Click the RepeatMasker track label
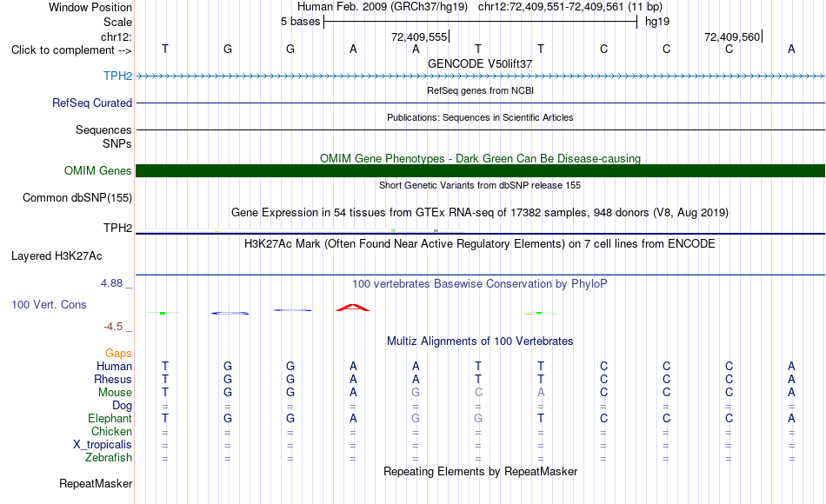The height and width of the screenshot is (504, 826). tap(96, 483)
